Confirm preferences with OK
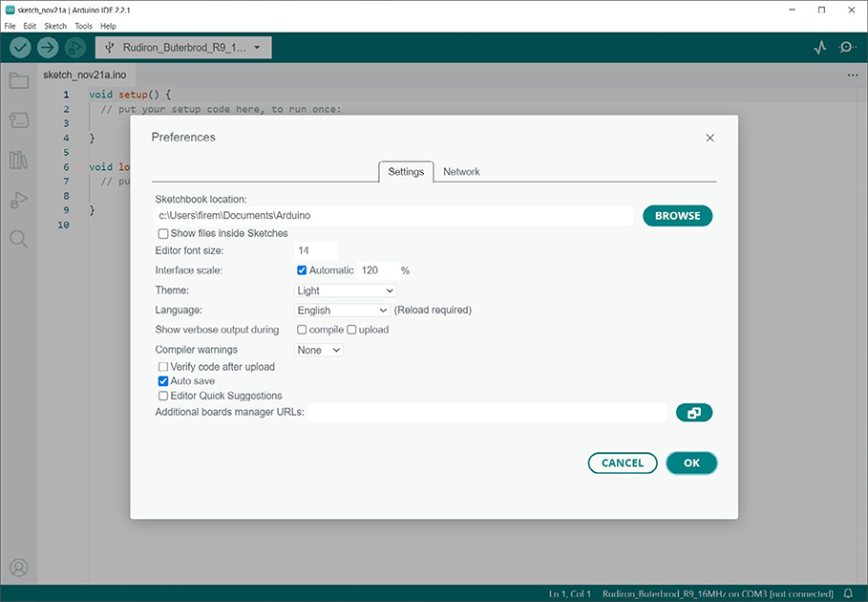The height and width of the screenshot is (602, 868). (x=692, y=463)
